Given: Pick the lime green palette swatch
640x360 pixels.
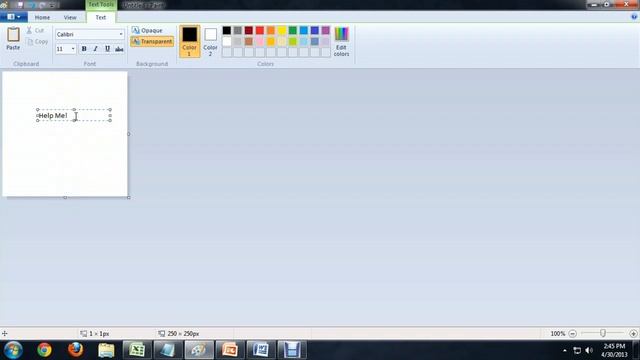Looking at the screenshot, I should 293,41.
